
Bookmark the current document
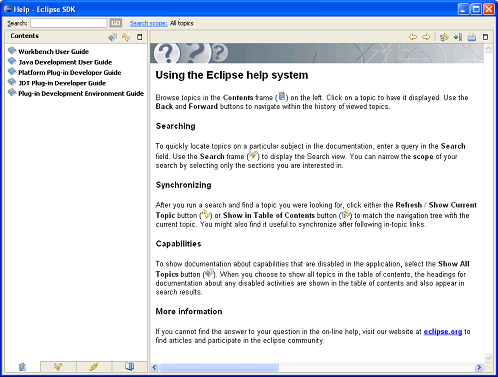[x=458, y=37]
